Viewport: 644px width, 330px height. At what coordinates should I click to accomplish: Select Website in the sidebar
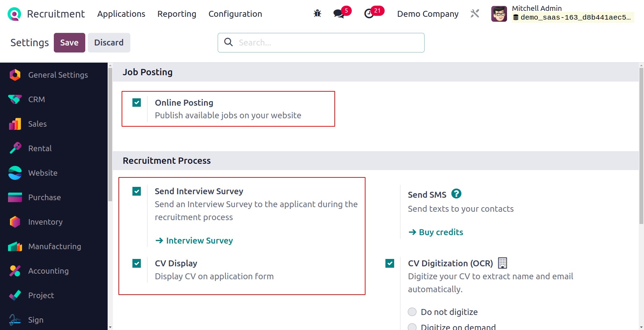tap(54, 173)
